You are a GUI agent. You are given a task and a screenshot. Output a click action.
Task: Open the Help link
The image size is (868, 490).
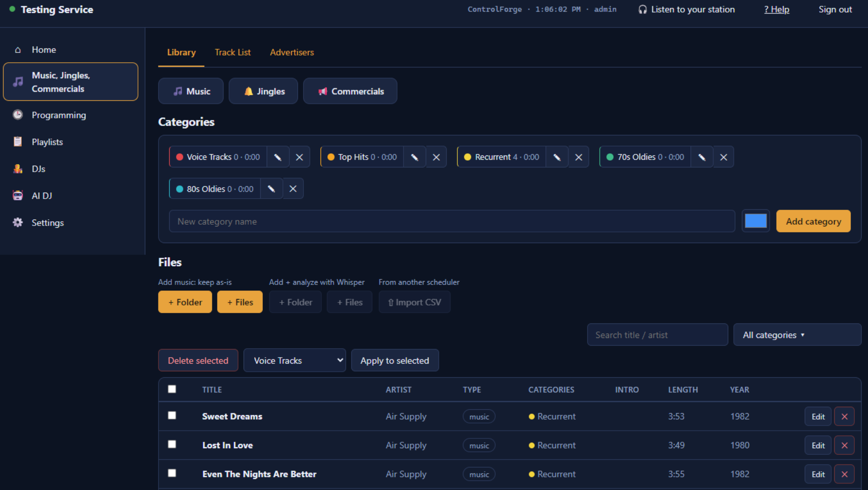(777, 9)
